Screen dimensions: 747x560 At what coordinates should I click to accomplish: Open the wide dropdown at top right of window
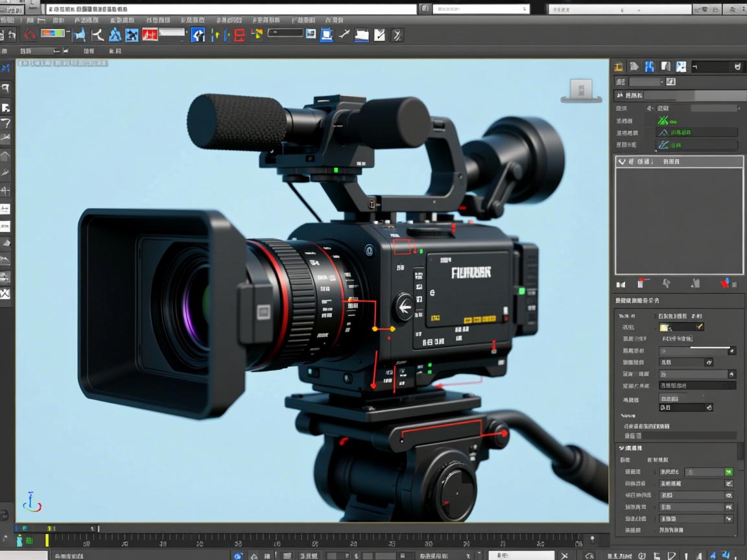619,10
